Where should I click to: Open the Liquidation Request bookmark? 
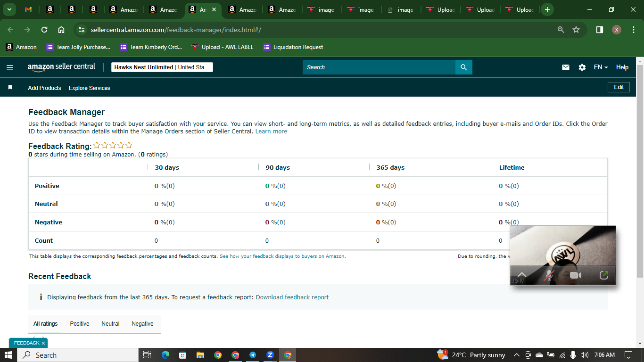[x=293, y=47]
